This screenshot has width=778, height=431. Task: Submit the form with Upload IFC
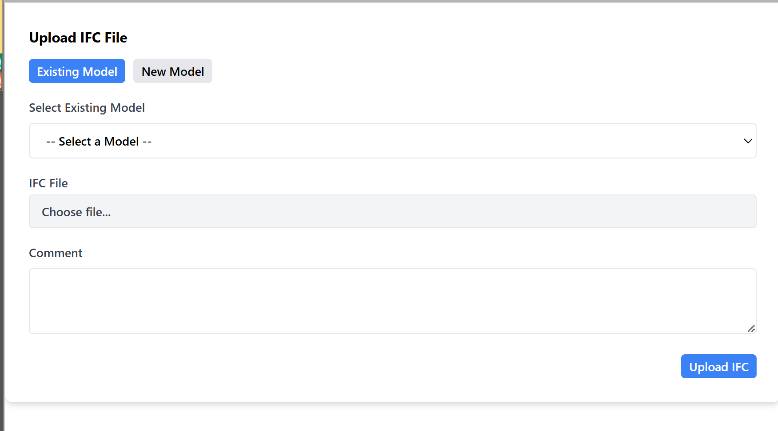click(718, 367)
